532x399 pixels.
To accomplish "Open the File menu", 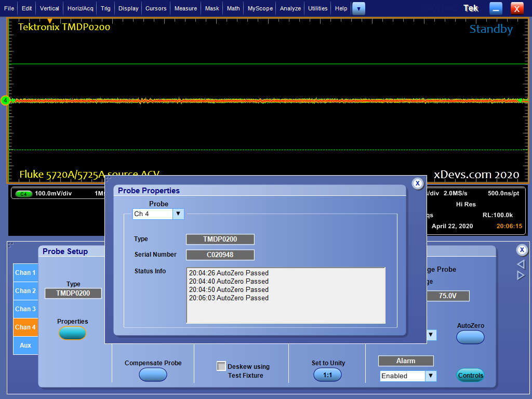I will (x=9, y=8).
